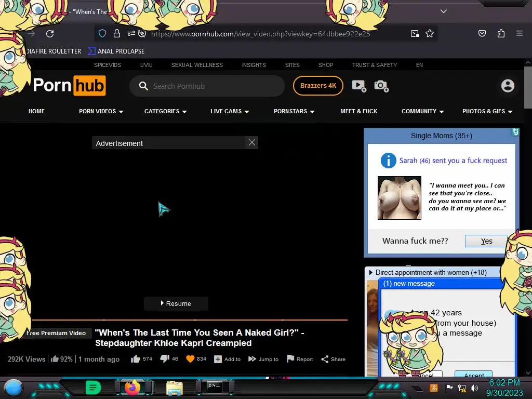The height and width of the screenshot is (399, 532).
Task: Click the site logo to go home
Action: coord(69,86)
